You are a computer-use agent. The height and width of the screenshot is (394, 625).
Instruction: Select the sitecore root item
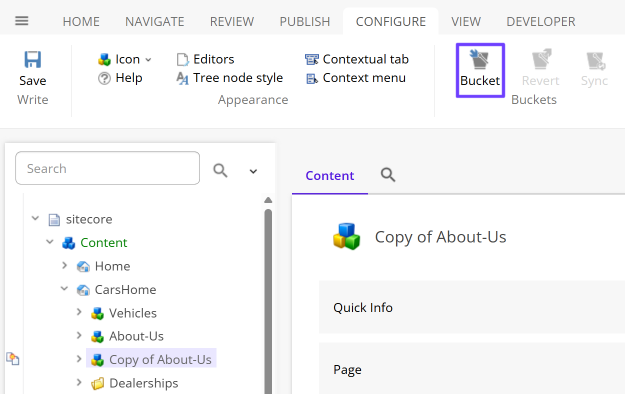pyautogui.click(x=89, y=219)
